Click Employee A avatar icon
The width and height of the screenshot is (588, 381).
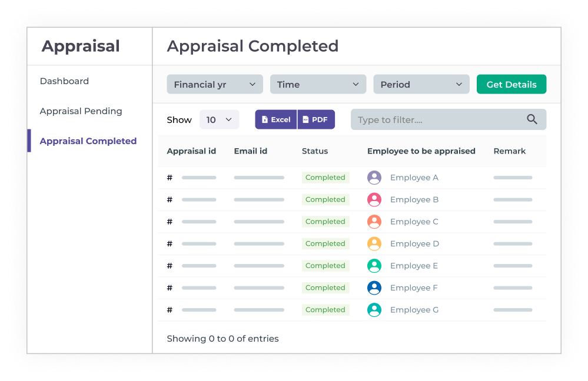(x=374, y=178)
